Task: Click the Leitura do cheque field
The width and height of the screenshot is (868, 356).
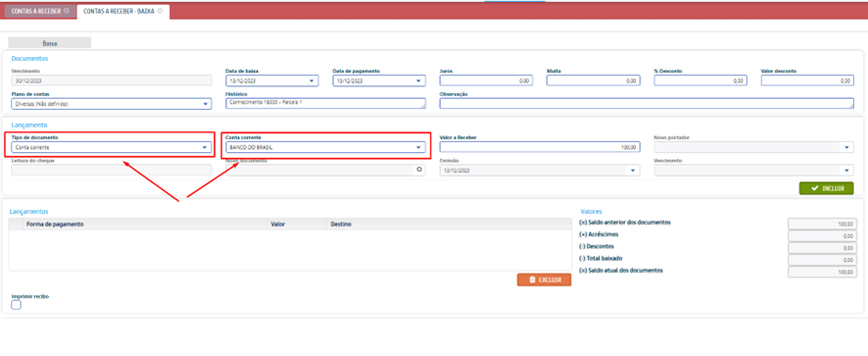Action: (112, 171)
